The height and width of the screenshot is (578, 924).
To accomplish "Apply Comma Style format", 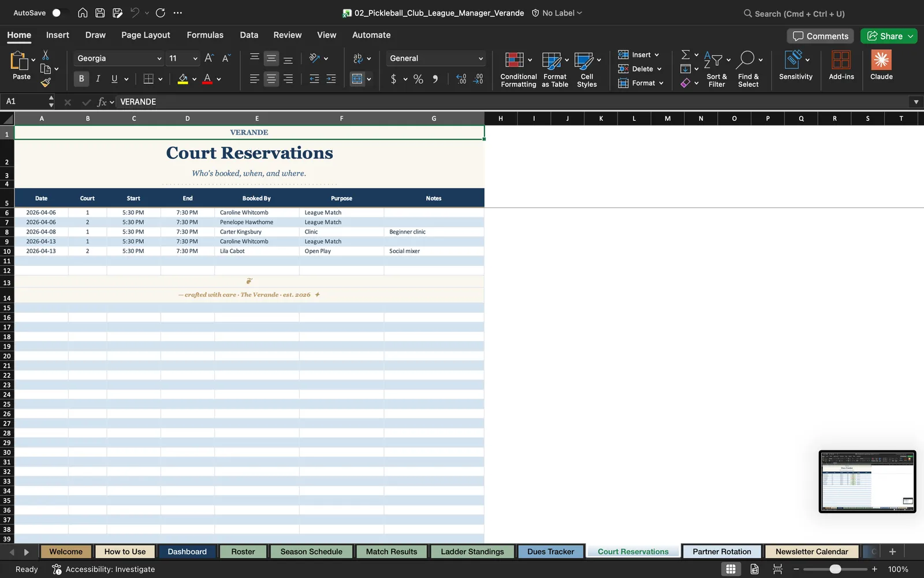I will [435, 79].
